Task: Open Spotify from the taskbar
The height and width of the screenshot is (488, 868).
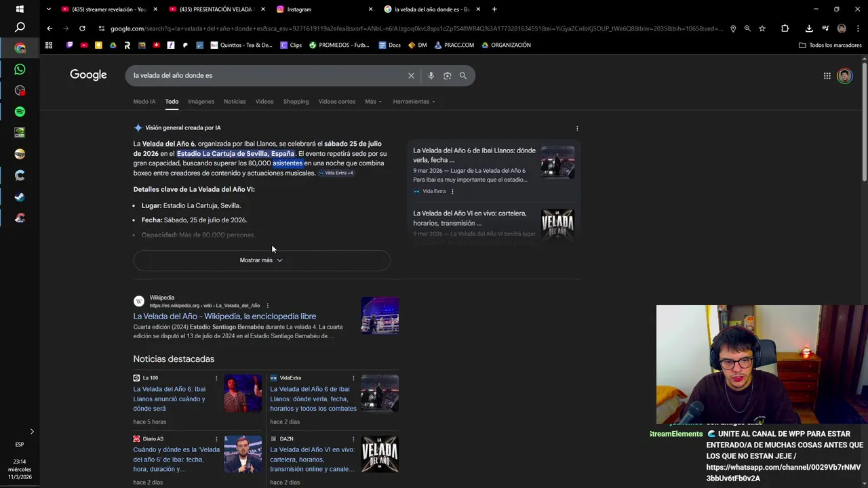Action: coord(20,111)
